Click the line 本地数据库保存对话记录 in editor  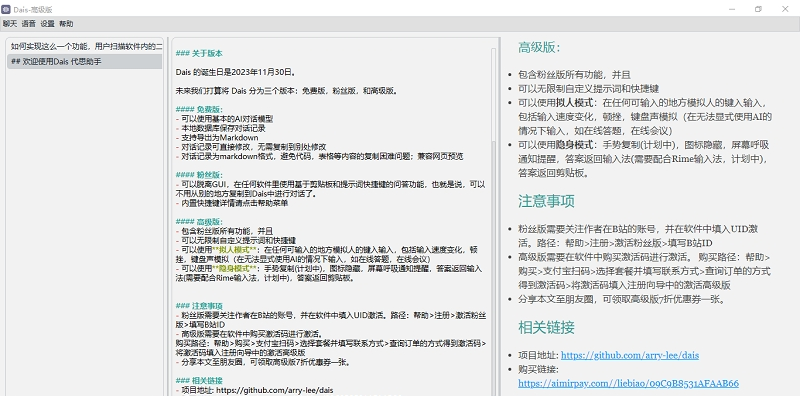pyautogui.click(x=220, y=128)
